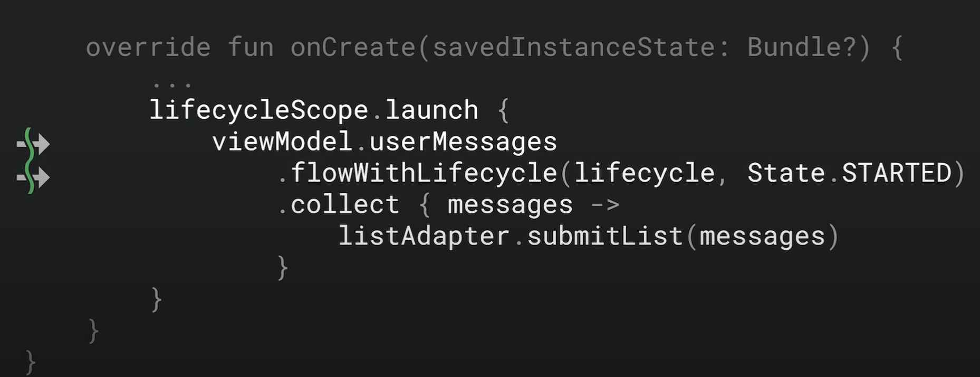The image size is (980, 377).
Task: Click the three-dot ellipsis placeholder line
Action: click(172, 83)
